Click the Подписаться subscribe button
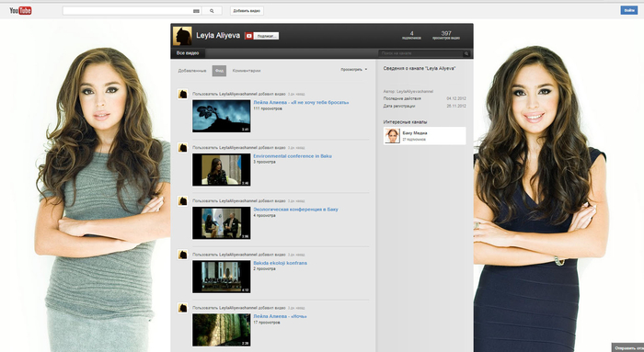 (266, 36)
